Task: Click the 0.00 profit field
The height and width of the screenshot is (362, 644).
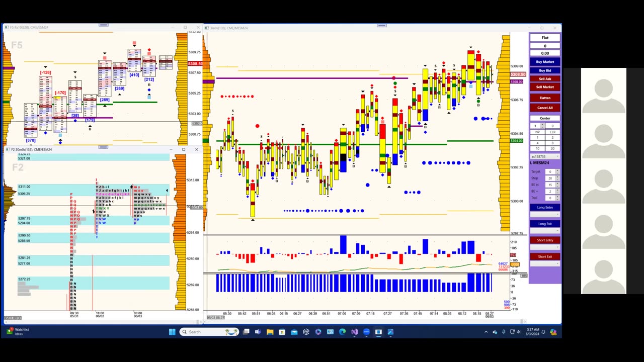Action: point(545,53)
